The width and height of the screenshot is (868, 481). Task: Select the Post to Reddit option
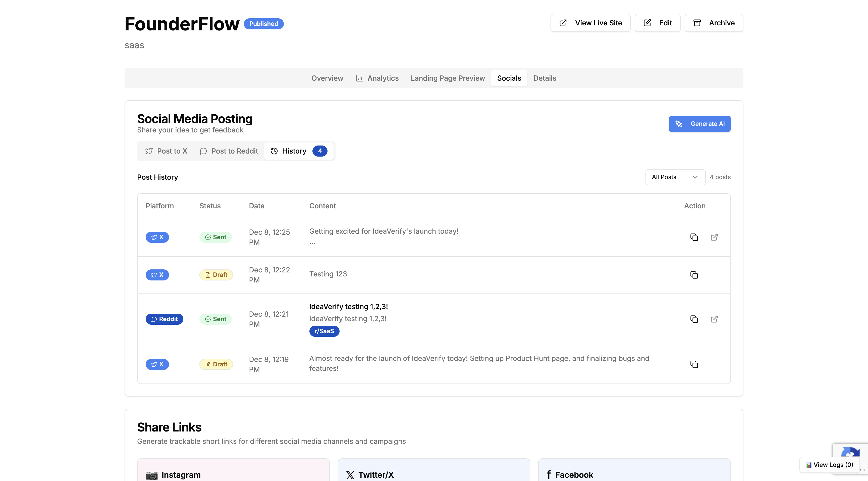pos(229,151)
